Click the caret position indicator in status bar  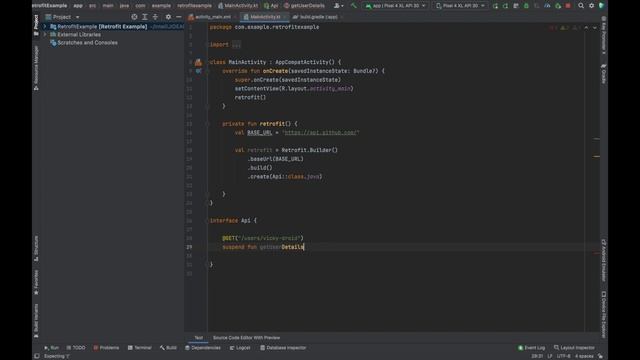(x=537, y=356)
